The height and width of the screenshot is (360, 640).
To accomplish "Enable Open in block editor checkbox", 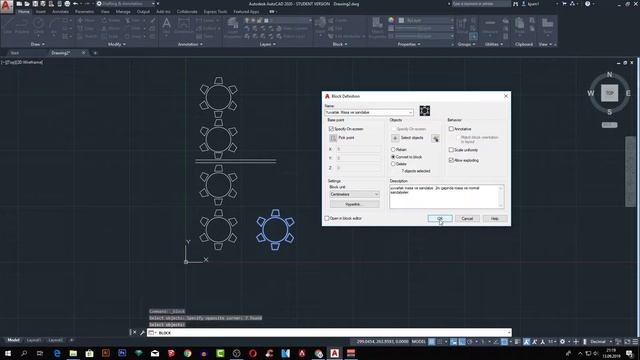I will 327,218.
